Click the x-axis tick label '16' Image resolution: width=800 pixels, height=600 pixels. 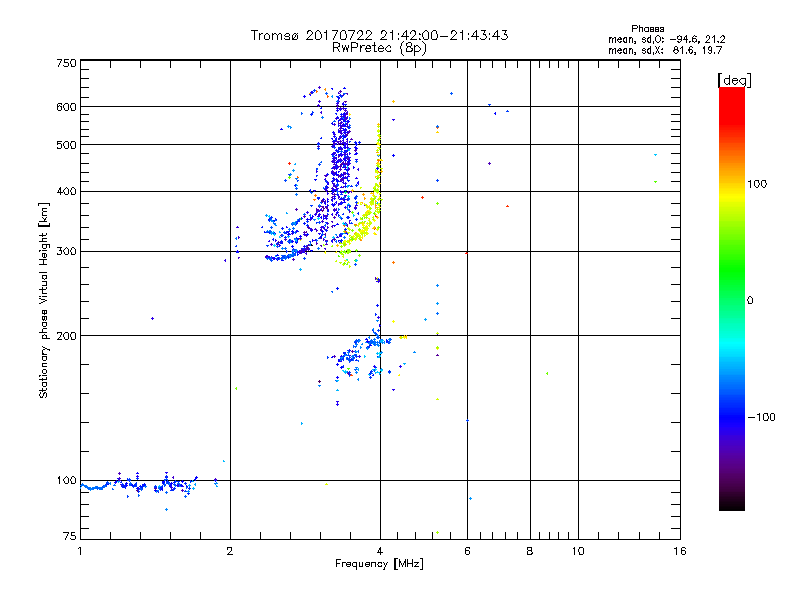pyautogui.click(x=680, y=551)
